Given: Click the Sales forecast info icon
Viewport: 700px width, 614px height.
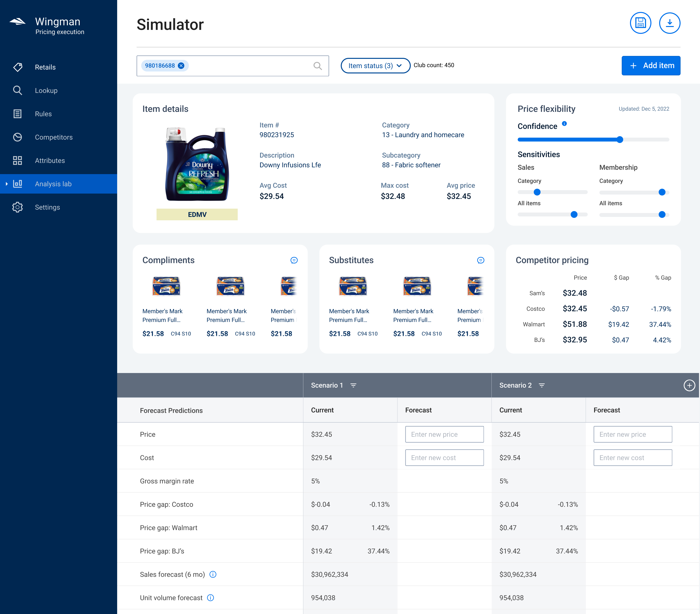Looking at the screenshot, I should (x=213, y=574).
